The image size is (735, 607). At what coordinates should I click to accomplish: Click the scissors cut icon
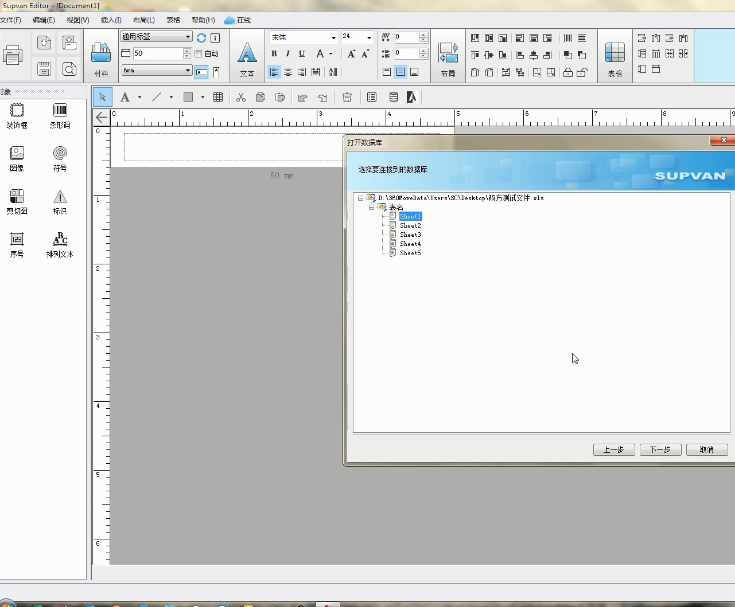[241, 97]
